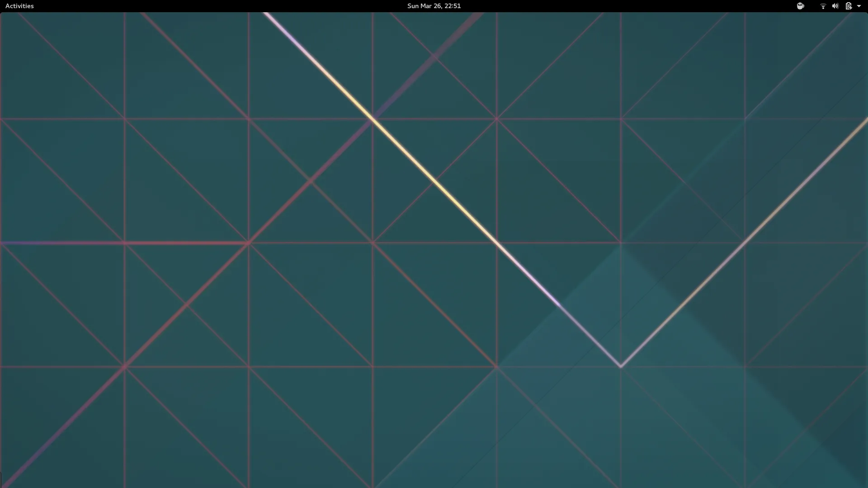
Task: Click Activities in the top-left corner
Action: 19,6
